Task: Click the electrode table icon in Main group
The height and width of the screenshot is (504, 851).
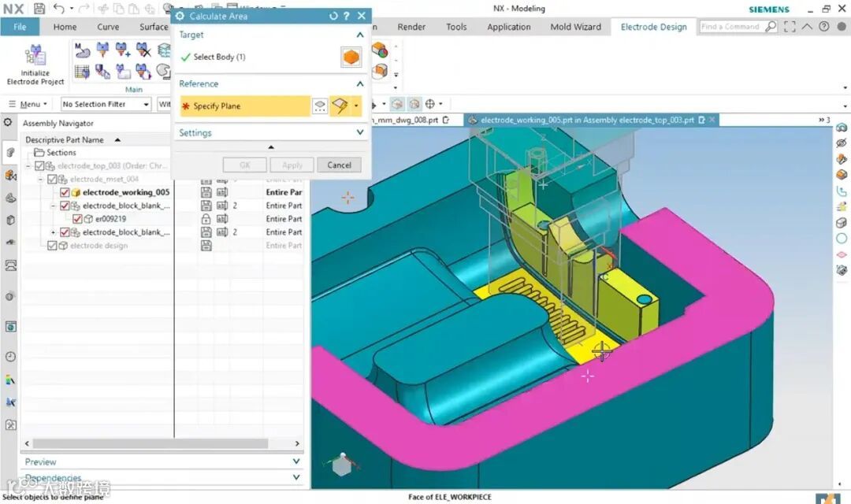Action: click(x=82, y=71)
